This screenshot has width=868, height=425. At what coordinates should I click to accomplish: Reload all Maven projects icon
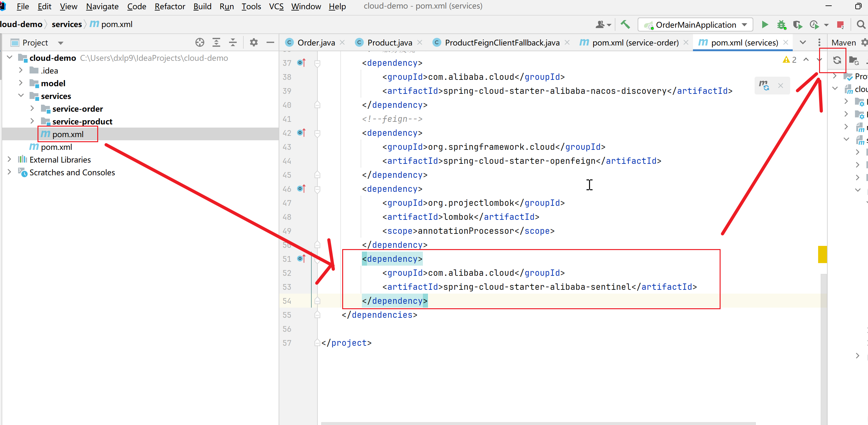point(837,60)
